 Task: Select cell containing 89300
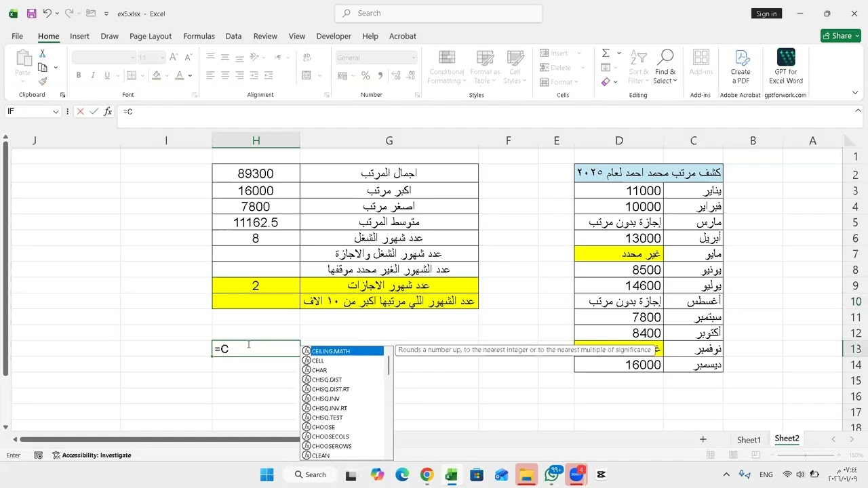coord(256,174)
